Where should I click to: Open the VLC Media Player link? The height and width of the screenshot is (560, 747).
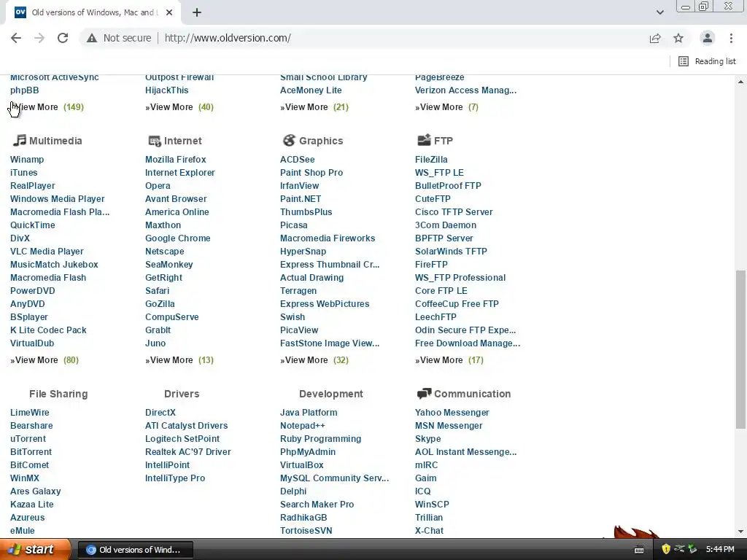click(47, 252)
